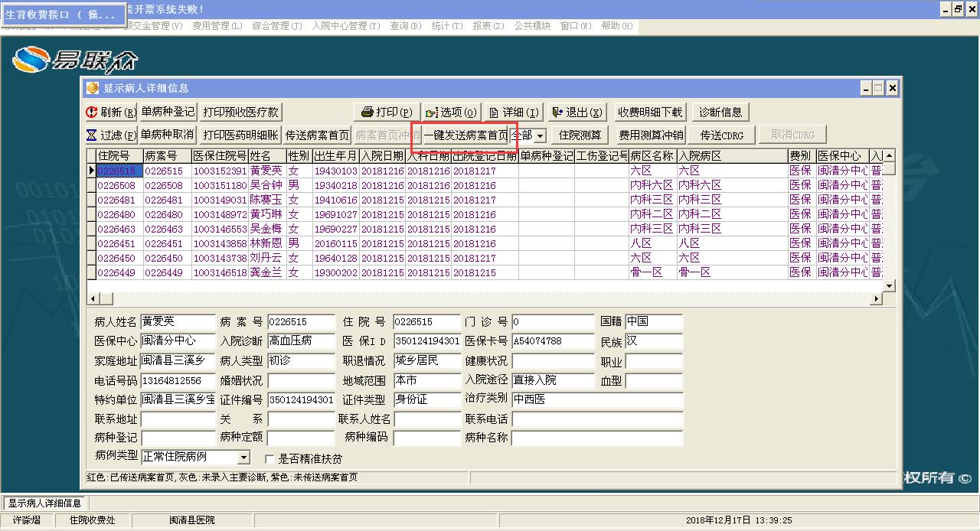Click the table's vertical scrollbar down arrow

[890, 285]
